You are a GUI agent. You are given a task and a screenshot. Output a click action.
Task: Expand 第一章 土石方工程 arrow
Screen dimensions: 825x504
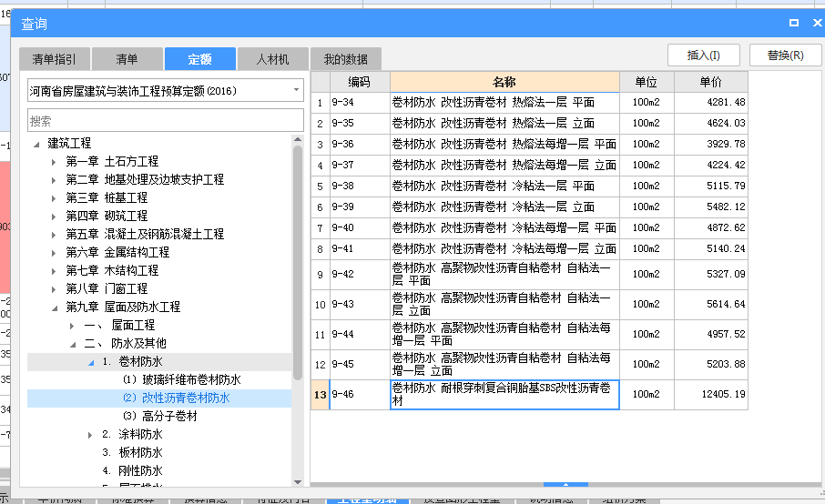[54, 162]
